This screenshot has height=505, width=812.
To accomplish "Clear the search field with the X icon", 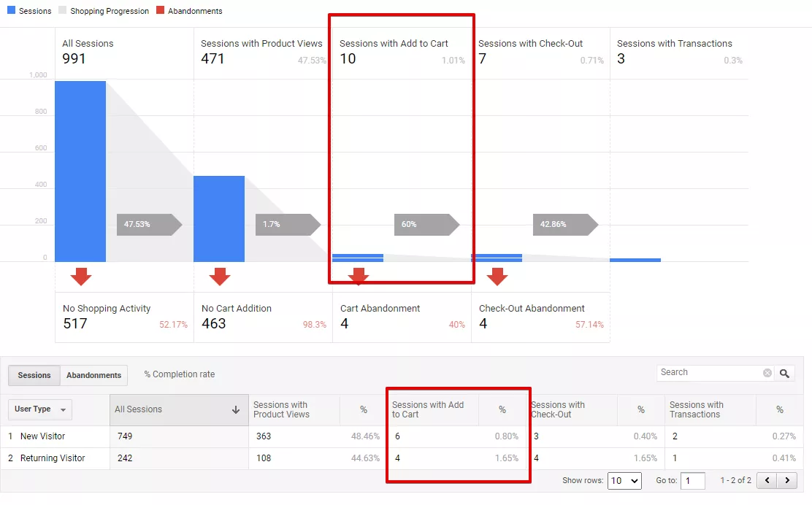I will point(767,373).
